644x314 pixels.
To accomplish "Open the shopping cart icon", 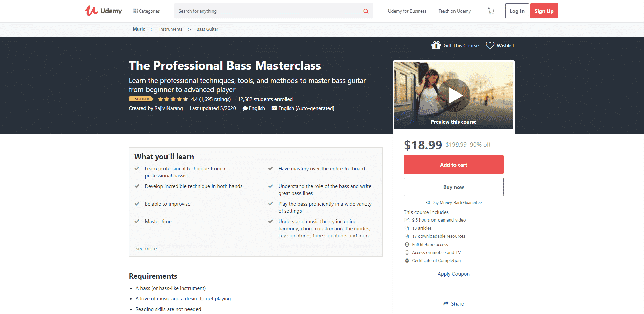I will 491,11.
